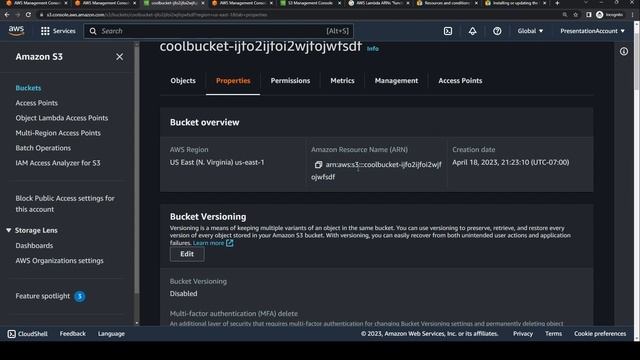Go to Object Lambda Access Points
Screen dimensions: 640x360
(62, 118)
